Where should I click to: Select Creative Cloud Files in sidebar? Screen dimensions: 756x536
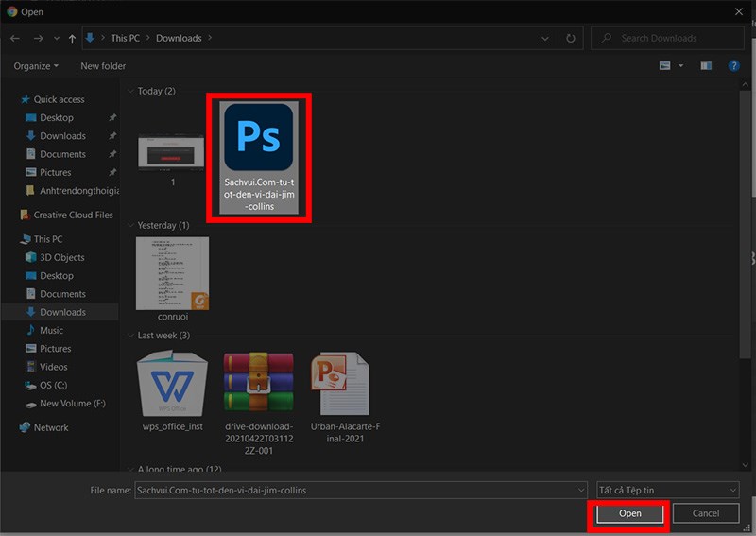[x=73, y=215]
